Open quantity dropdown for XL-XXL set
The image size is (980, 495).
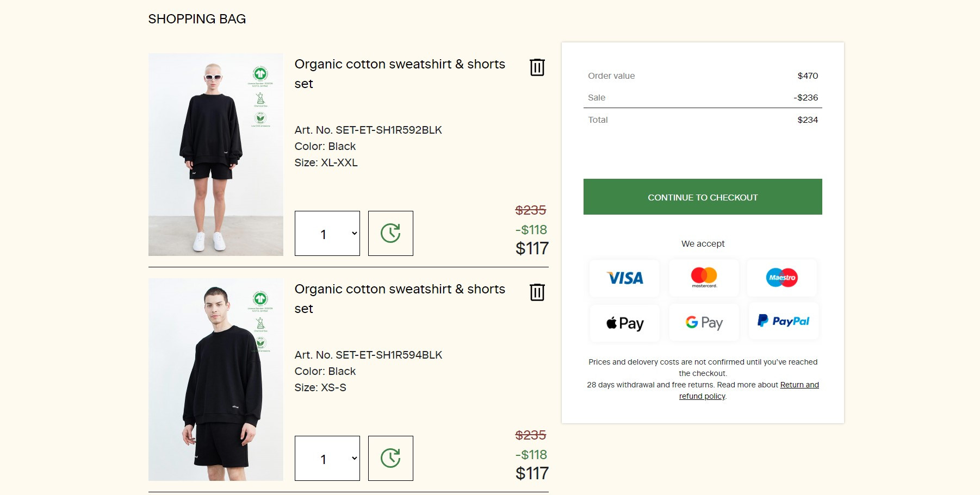(327, 234)
